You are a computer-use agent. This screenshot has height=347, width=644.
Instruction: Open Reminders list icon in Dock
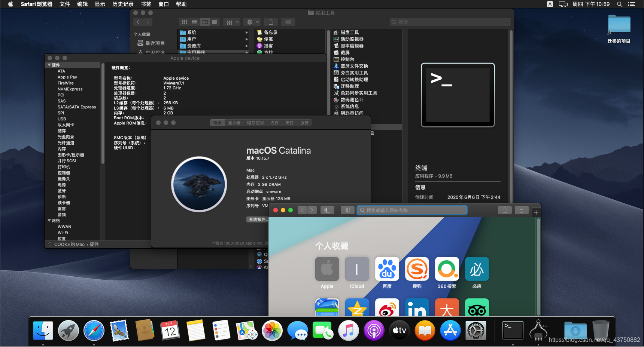click(221, 331)
